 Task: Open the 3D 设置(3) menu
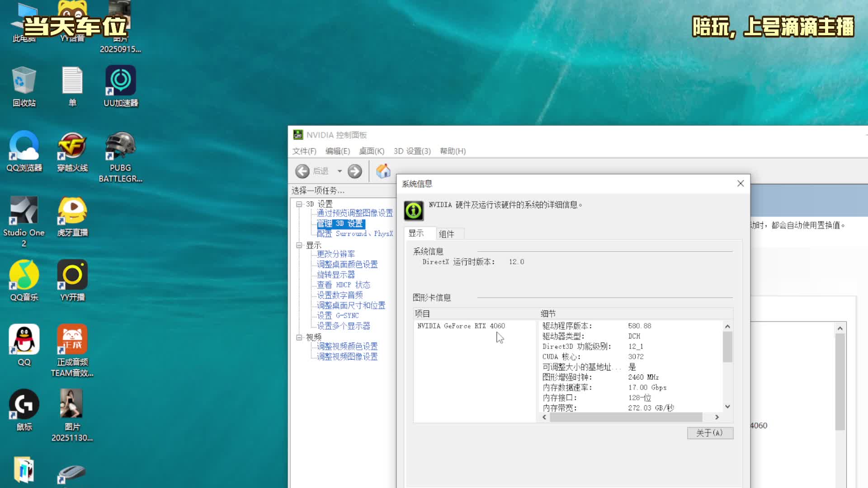[412, 151]
